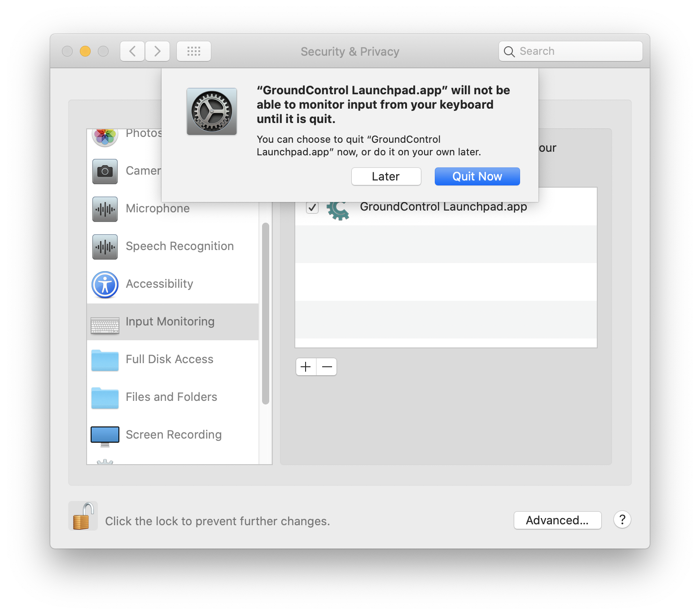Click the open padlock icon
The height and width of the screenshot is (615, 700).
[83, 516]
